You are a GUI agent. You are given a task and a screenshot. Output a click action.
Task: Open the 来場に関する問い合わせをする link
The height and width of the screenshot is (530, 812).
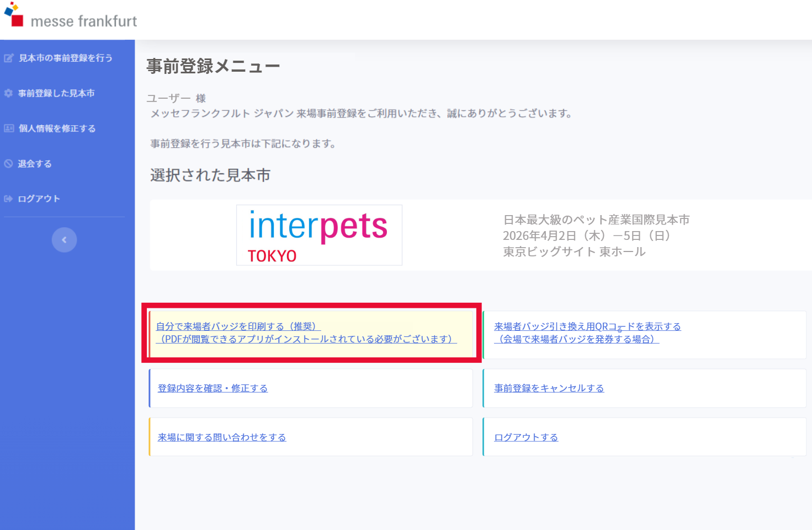pos(222,437)
